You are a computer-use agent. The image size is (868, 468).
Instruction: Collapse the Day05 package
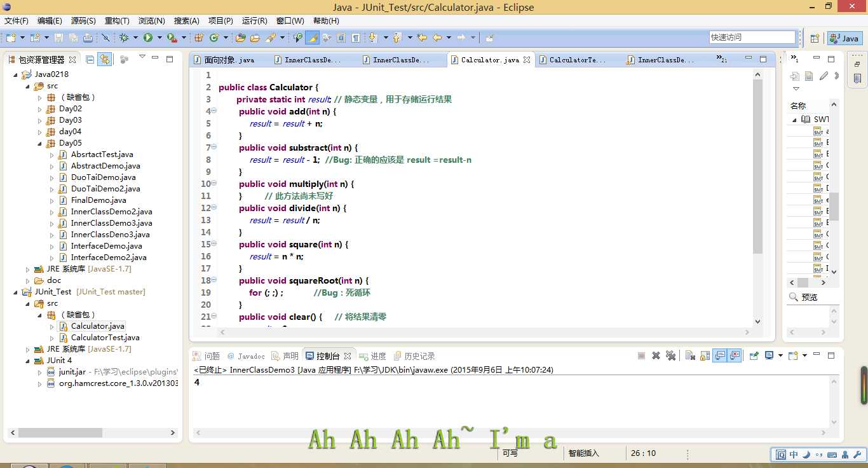39,143
